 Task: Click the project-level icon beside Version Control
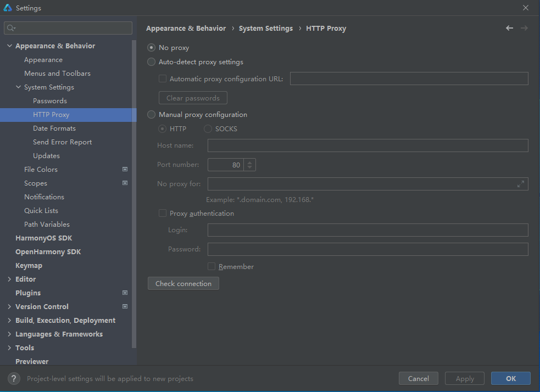pos(125,307)
